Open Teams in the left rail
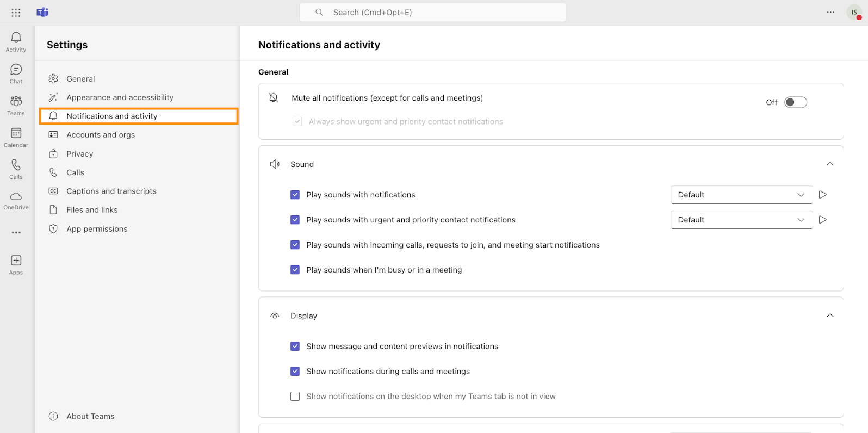This screenshot has height=433, width=868. tap(16, 106)
